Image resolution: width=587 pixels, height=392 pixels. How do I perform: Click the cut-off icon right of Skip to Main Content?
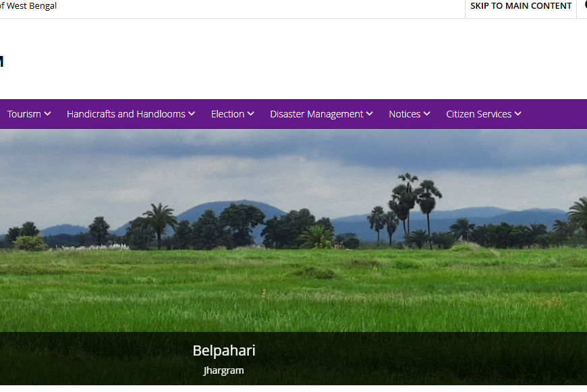coord(584,6)
